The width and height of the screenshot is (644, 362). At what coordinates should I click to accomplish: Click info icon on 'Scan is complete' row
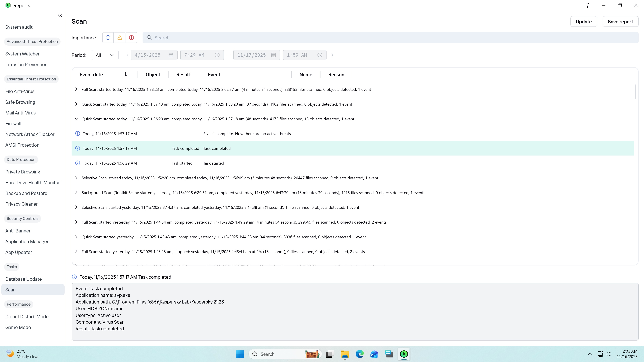(x=78, y=134)
